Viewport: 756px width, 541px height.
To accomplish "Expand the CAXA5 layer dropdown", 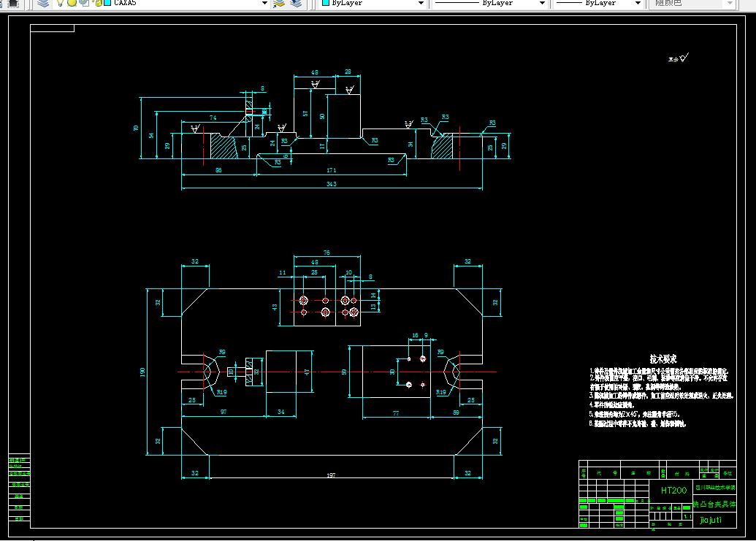I will click(x=264, y=3).
